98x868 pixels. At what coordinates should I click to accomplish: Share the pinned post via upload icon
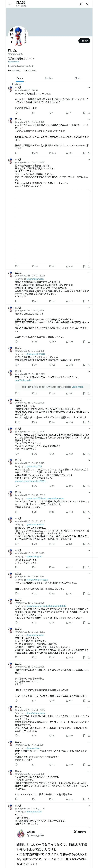pyautogui.click(x=89, y=113)
